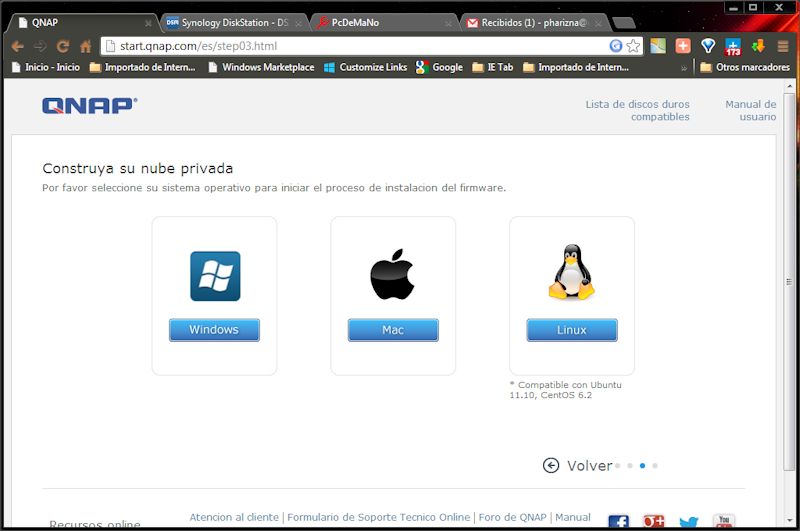800x531 pixels.
Task: Open Foro de QNAP link
Action: pos(512,517)
